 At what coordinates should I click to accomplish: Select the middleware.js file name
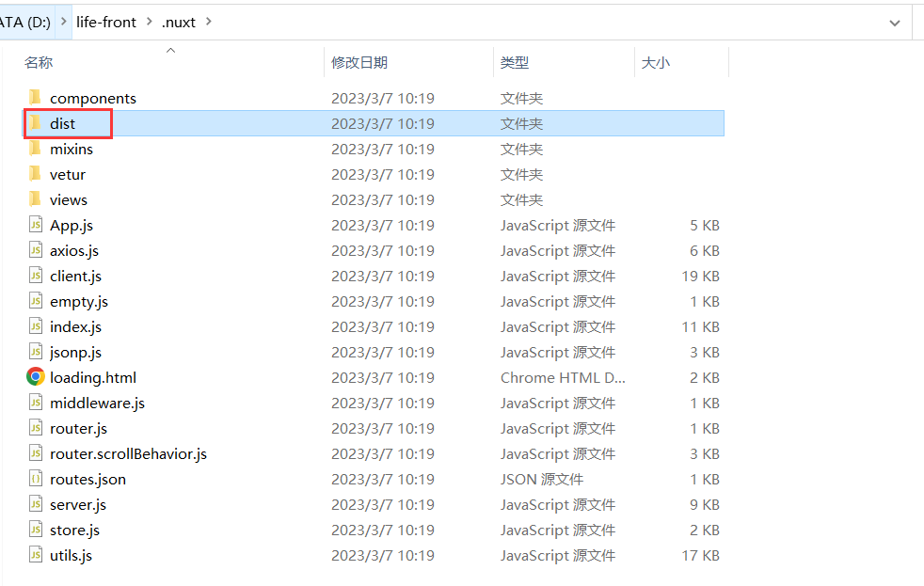[97, 403]
